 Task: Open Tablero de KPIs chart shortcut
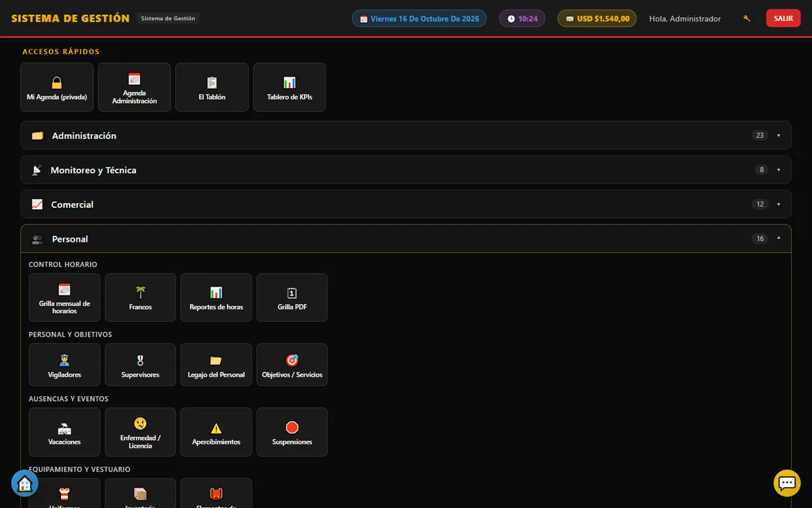click(290, 87)
